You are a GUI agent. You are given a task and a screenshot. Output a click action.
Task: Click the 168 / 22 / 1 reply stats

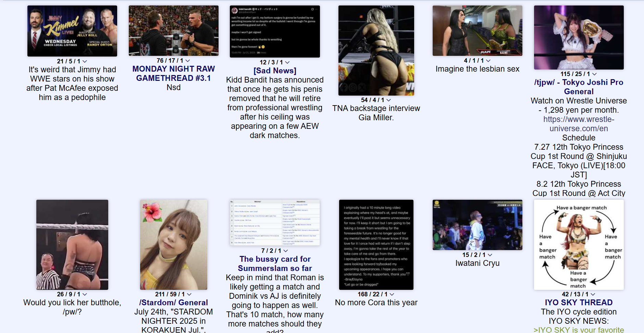click(373, 294)
